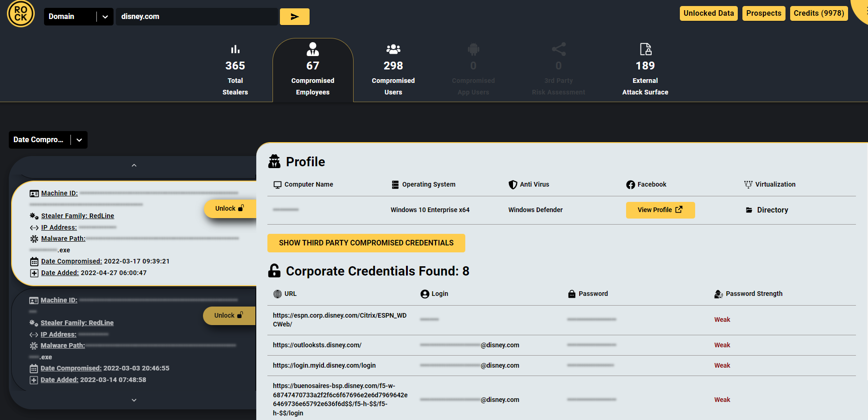Click the Computer Name monitor icon
This screenshot has height=420, width=868.
click(278, 185)
